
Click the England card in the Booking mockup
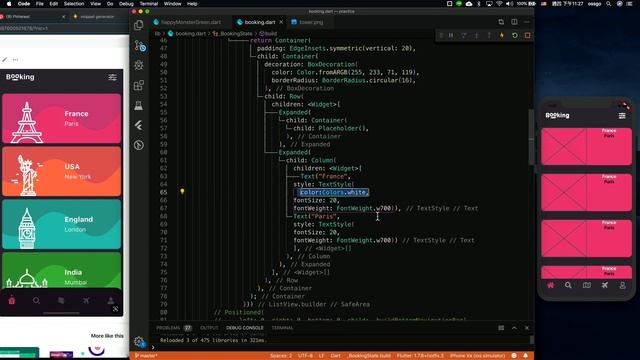(x=62, y=224)
